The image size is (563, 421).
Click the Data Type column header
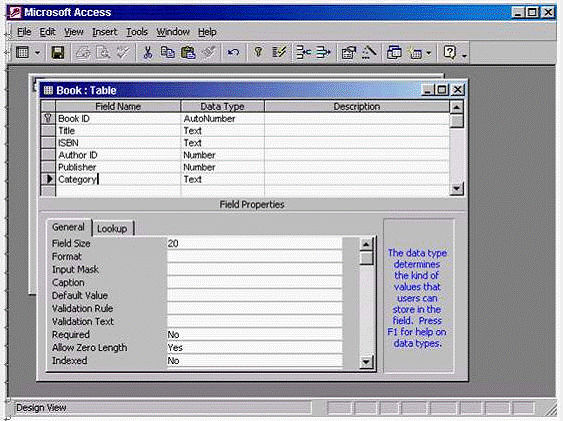(x=223, y=107)
